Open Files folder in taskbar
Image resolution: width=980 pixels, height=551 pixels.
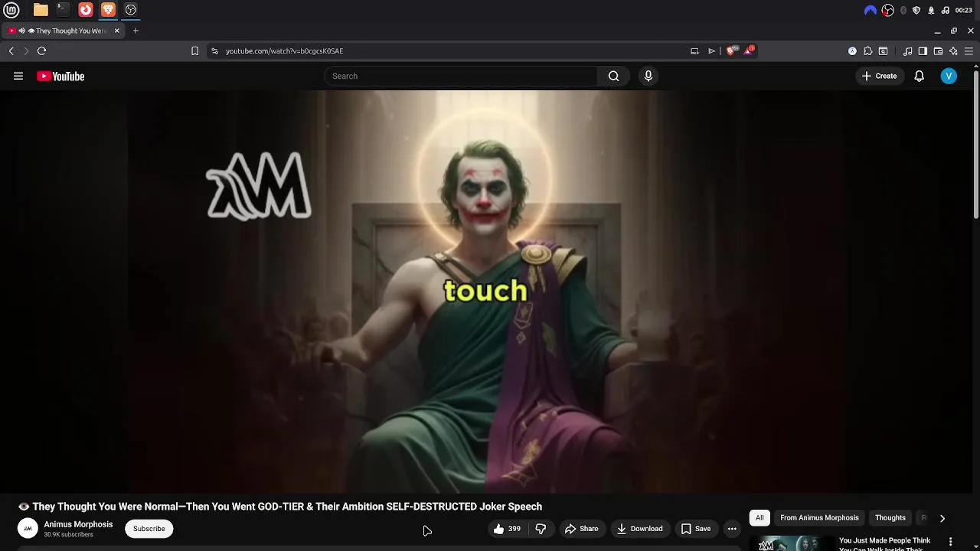41,10
